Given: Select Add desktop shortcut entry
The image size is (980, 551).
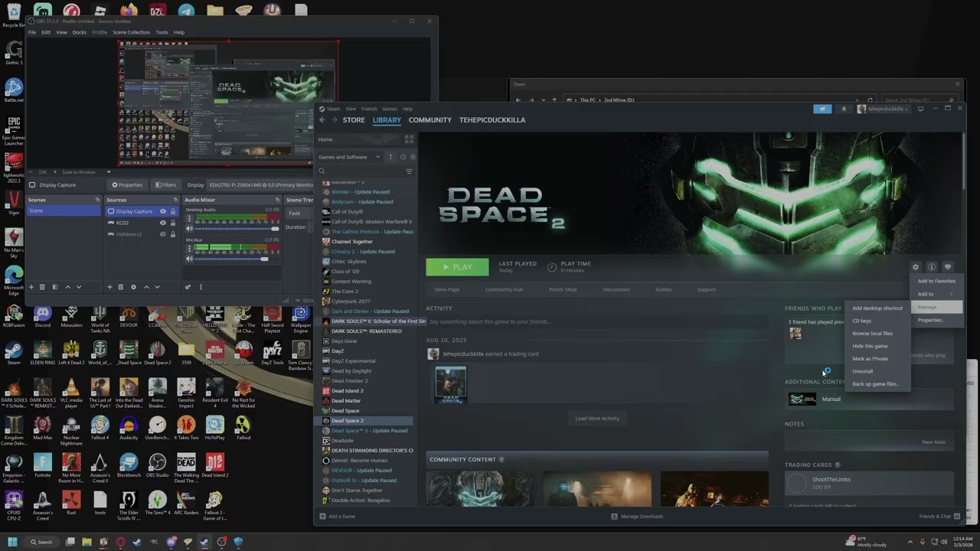Looking at the screenshot, I should click(878, 308).
